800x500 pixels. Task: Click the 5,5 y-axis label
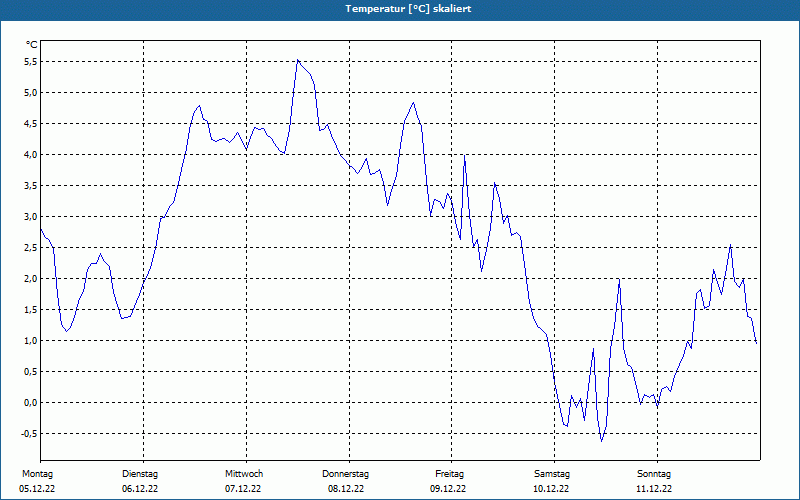pos(31,62)
